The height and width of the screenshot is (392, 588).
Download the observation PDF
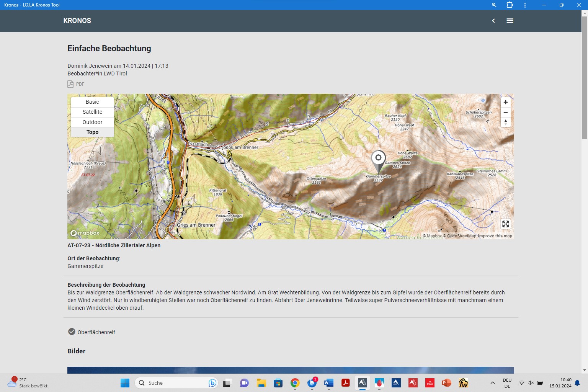(x=76, y=84)
